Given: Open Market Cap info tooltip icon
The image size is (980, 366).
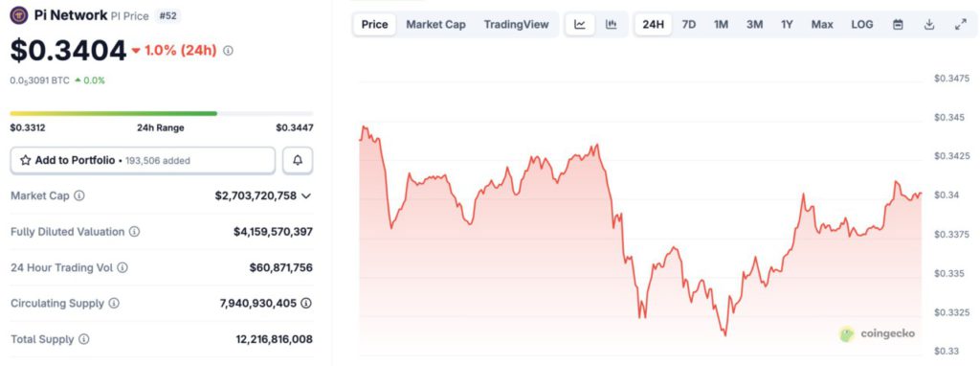Looking at the screenshot, I should [x=78, y=195].
